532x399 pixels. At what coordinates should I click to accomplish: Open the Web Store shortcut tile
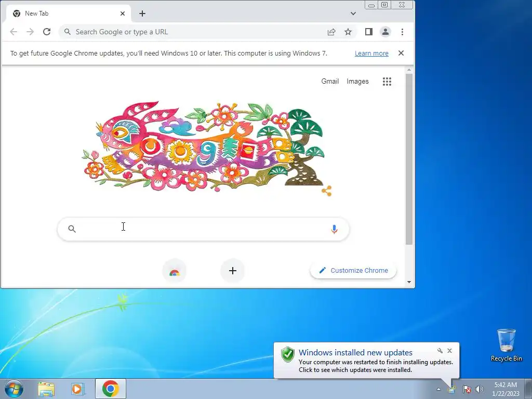[x=175, y=271]
